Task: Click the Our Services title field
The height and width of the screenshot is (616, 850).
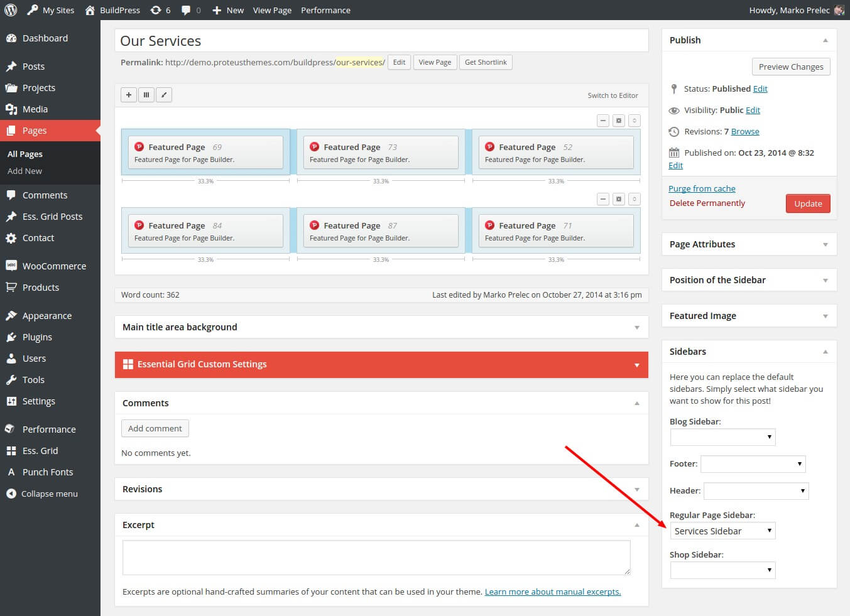Action: click(381, 41)
